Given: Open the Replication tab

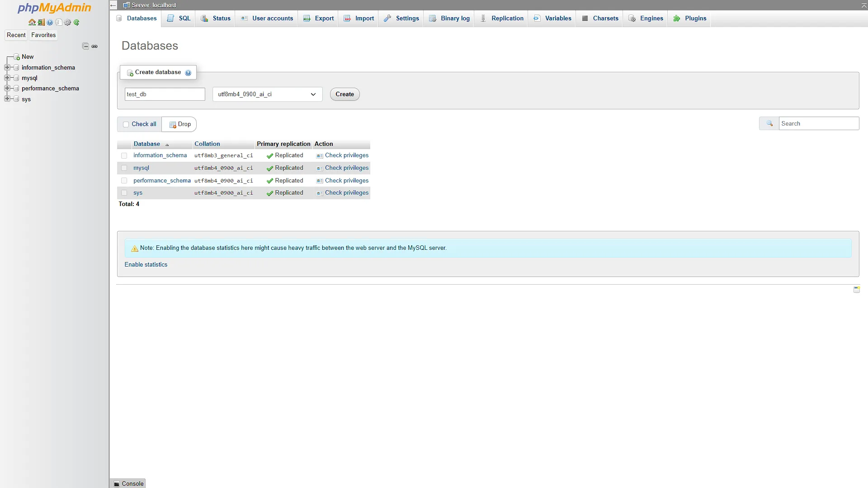Looking at the screenshot, I should [x=501, y=19].
